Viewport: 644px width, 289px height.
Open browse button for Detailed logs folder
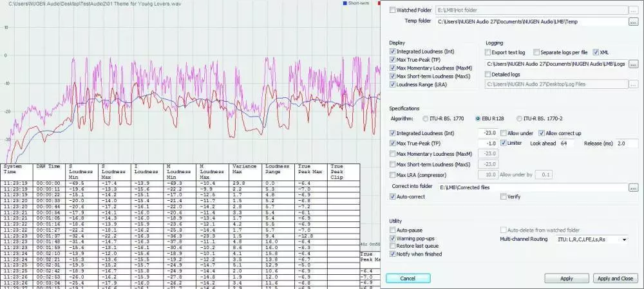[633, 84]
